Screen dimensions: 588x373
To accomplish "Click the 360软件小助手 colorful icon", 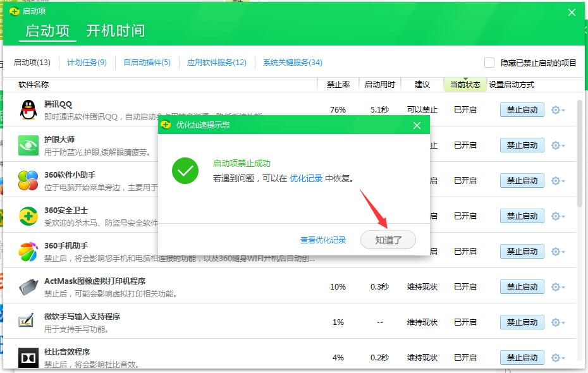I will click(x=28, y=181).
